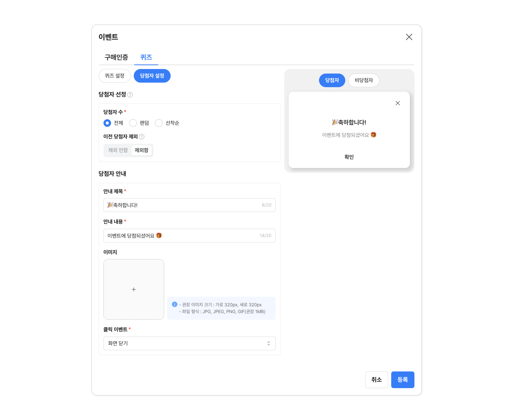This screenshot has height=420, width=513.
Task: Choose 제외 안함 in the toggle
Action: click(118, 150)
